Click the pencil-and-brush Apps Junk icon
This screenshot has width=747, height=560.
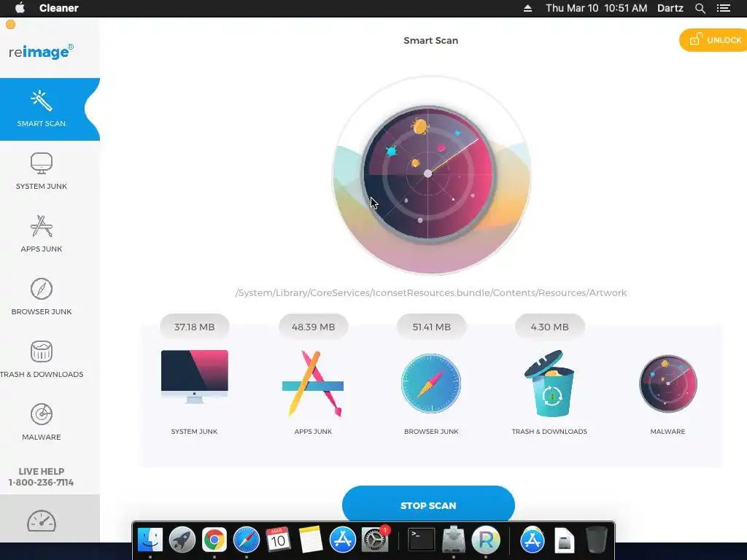pos(312,384)
